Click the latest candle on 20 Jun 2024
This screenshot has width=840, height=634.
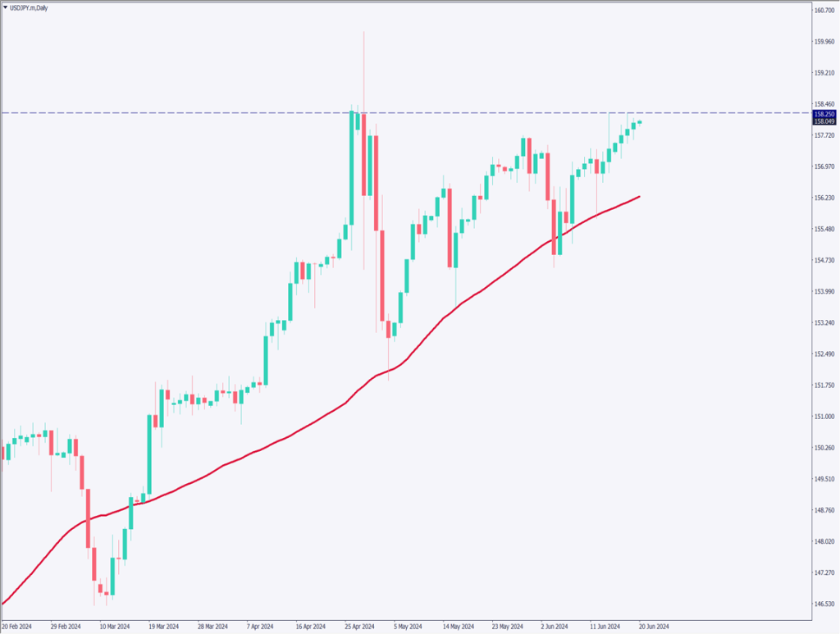(640, 122)
